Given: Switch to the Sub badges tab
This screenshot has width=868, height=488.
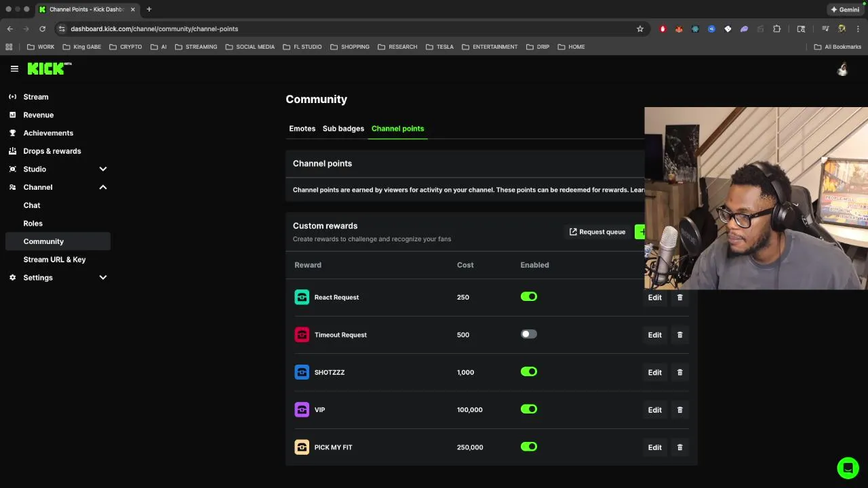Looking at the screenshot, I should [343, 129].
